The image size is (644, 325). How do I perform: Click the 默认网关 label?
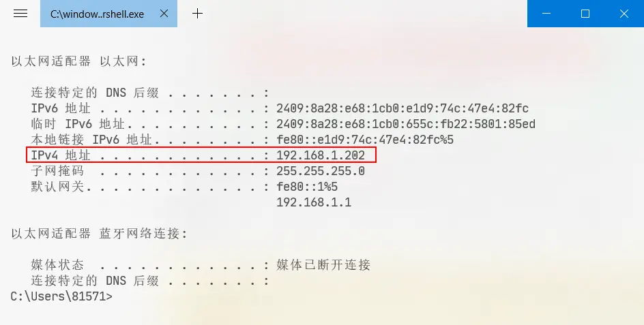(x=57, y=187)
